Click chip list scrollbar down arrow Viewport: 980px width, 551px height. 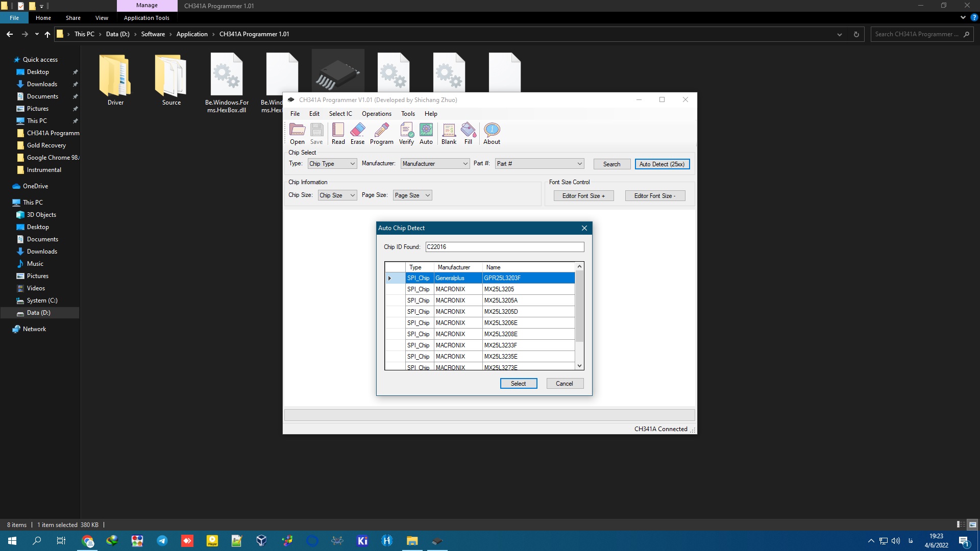[579, 366]
